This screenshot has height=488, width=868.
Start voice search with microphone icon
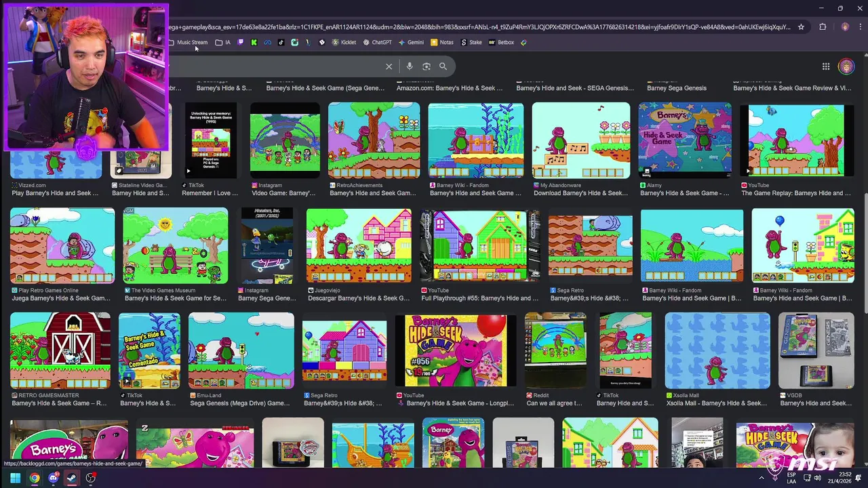(410, 66)
